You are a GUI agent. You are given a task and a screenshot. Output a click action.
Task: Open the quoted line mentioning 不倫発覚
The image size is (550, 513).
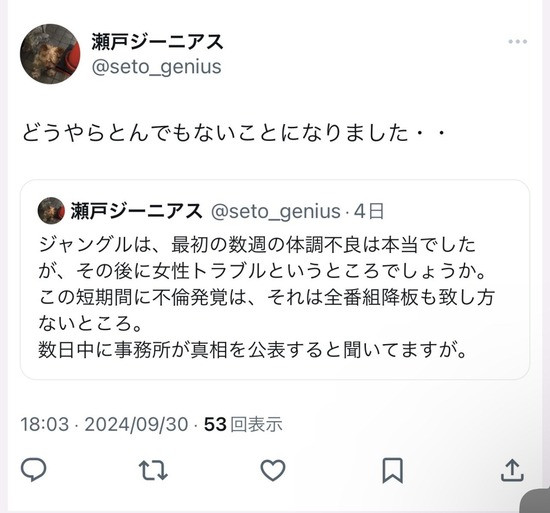[267, 297]
